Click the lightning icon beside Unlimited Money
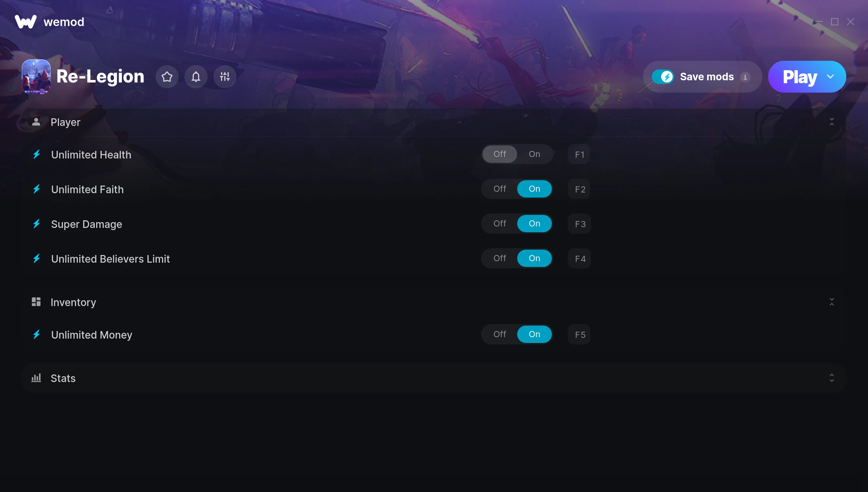The image size is (868, 492). click(x=37, y=335)
